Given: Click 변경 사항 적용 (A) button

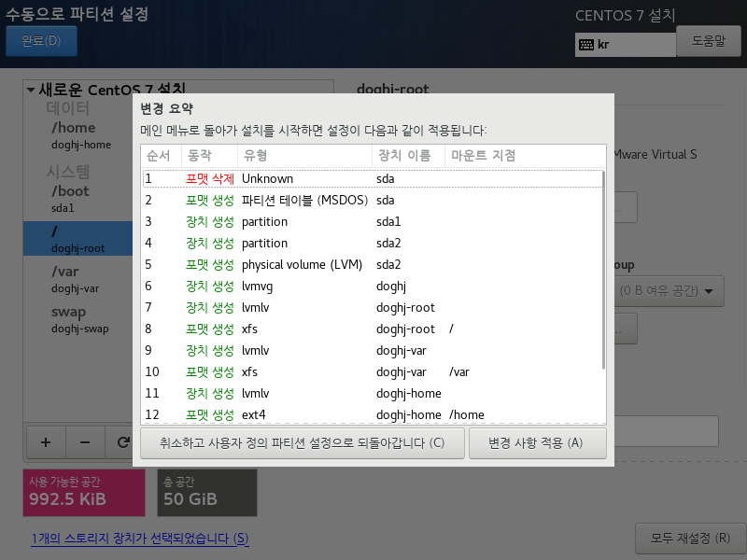Looking at the screenshot, I should coord(538,443).
